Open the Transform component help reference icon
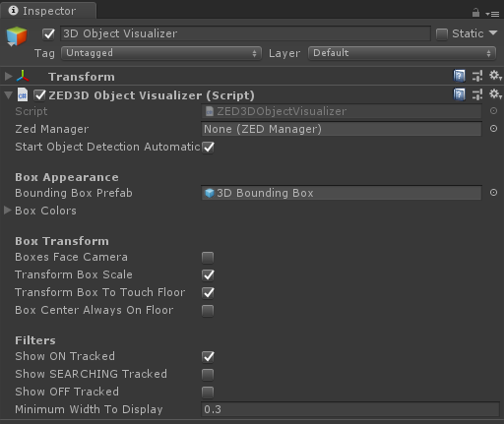Image resolution: width=504 pixels, height=424 pixels. click(x=459, y=76)
